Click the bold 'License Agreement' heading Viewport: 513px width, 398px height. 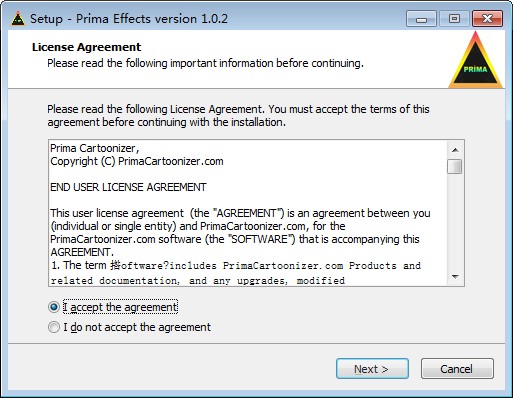pos(87,47)
